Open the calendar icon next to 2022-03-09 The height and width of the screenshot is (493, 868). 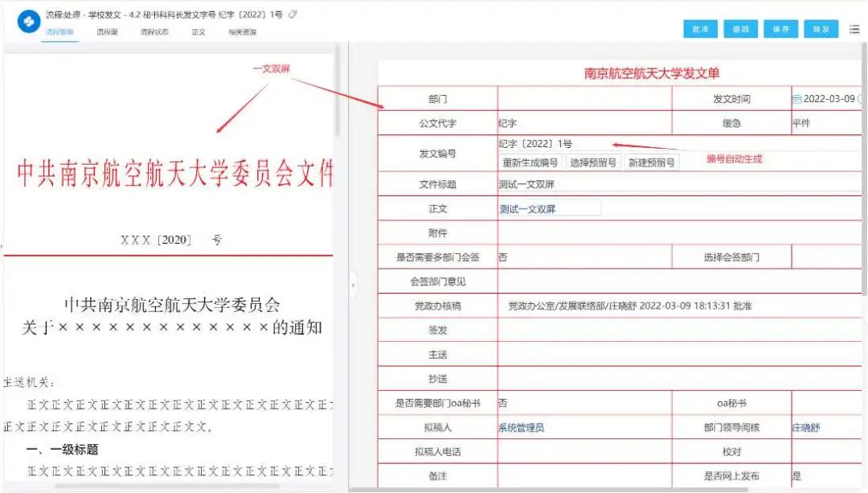coord(796,99)
